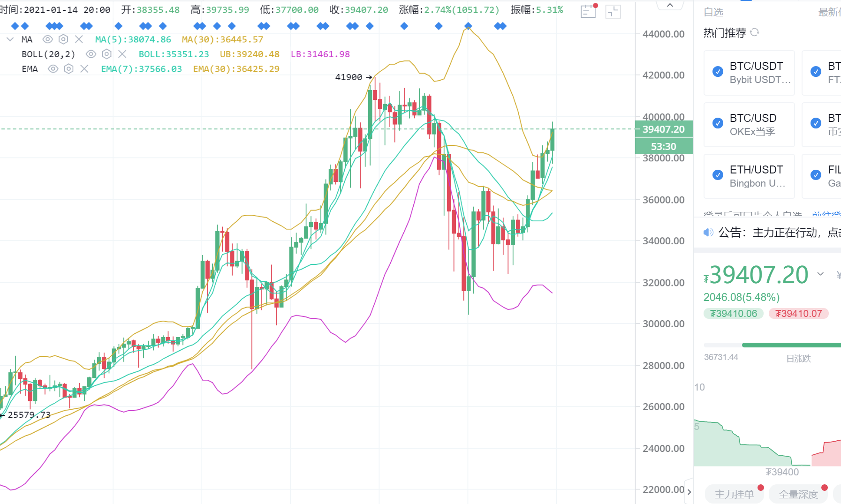
Task: Click the red ask price ₮39410.07
Action: click(798, 313)
